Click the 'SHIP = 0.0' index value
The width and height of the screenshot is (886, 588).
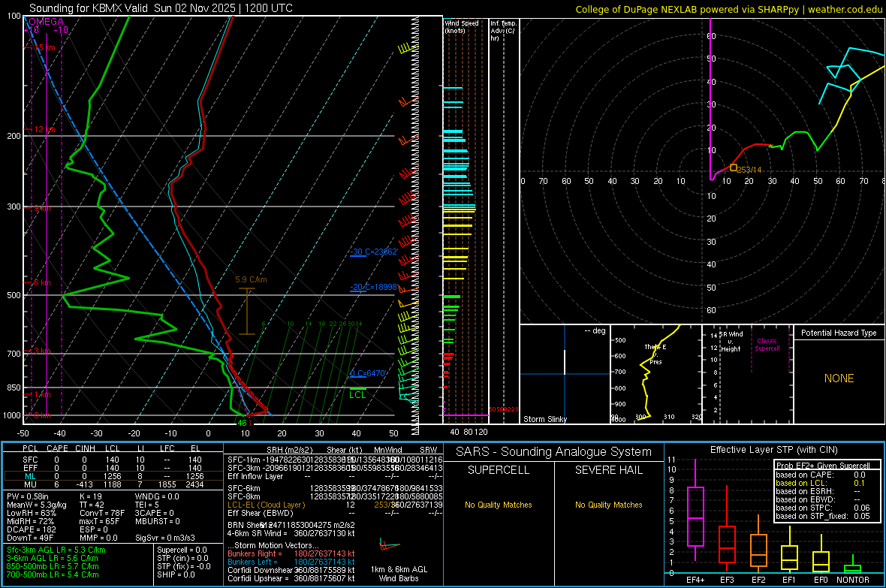[x=176, y=574]
